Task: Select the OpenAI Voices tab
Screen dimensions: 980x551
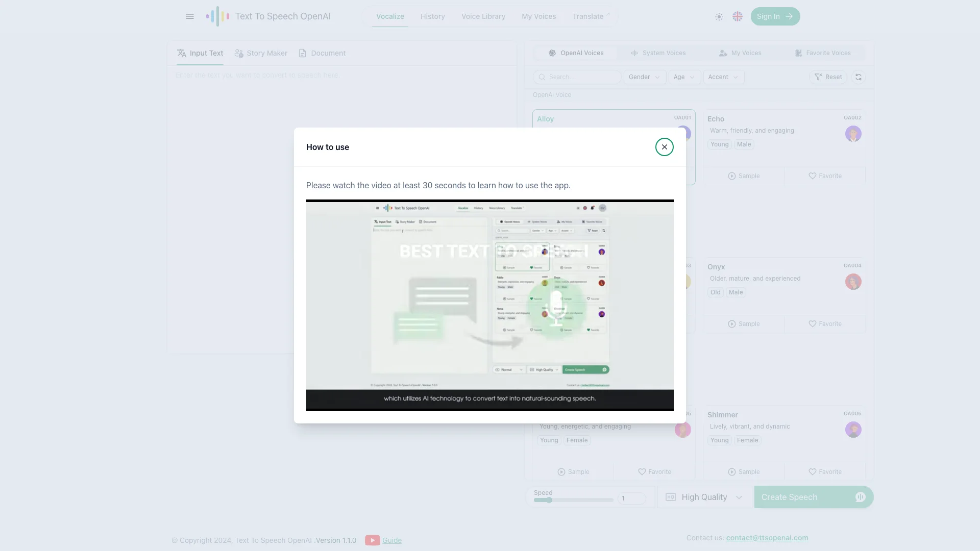Action: (576, 53)
